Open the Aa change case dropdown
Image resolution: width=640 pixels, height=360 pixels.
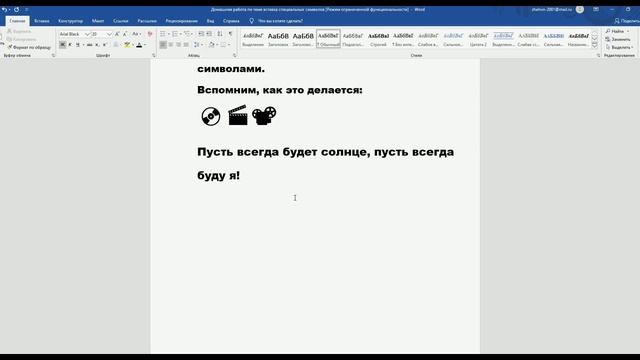[136, 34]
